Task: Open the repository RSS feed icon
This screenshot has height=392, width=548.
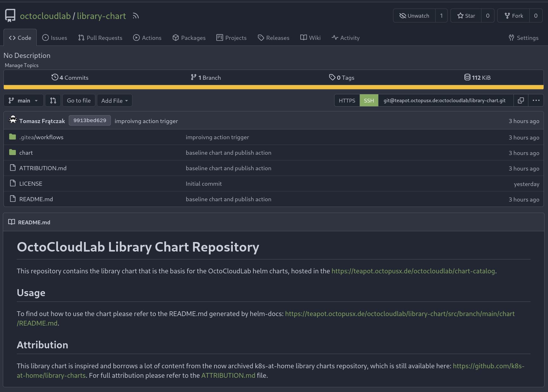Action: coord(136,16)
